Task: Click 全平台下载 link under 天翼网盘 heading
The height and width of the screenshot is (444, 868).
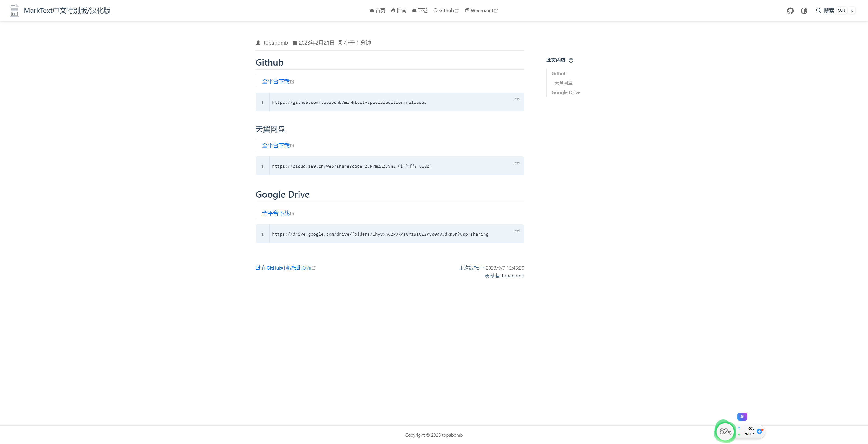Action: [x=276, y=145]
